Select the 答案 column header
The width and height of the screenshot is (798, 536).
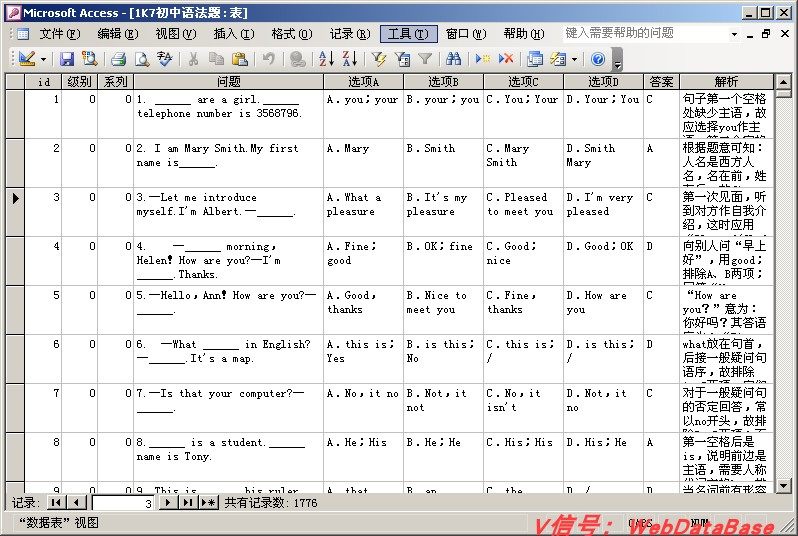coord(662,81)
